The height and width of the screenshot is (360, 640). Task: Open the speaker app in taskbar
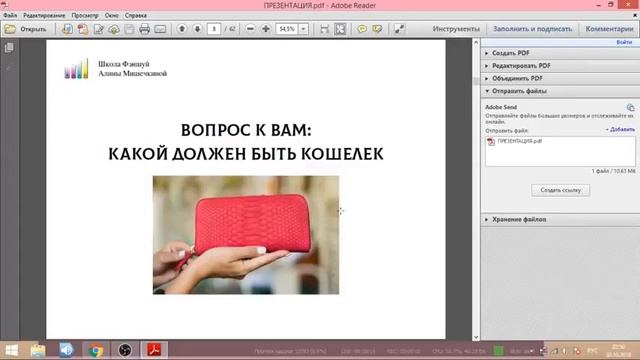66,350
